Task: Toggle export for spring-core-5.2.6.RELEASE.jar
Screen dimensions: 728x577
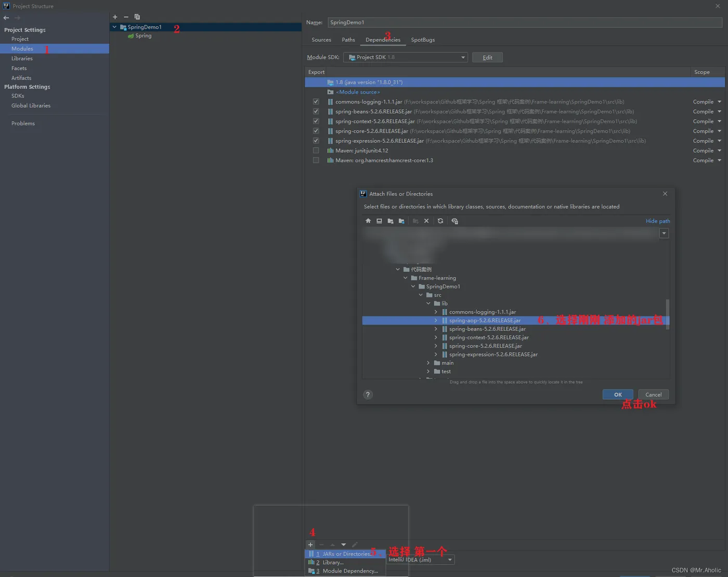Action: [x=316, y=131]
